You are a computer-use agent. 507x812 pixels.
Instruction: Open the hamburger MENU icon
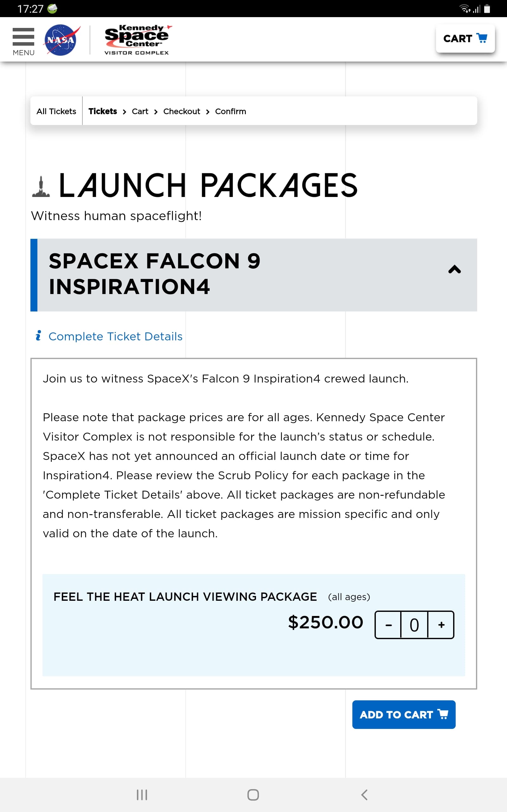[23, 41]
